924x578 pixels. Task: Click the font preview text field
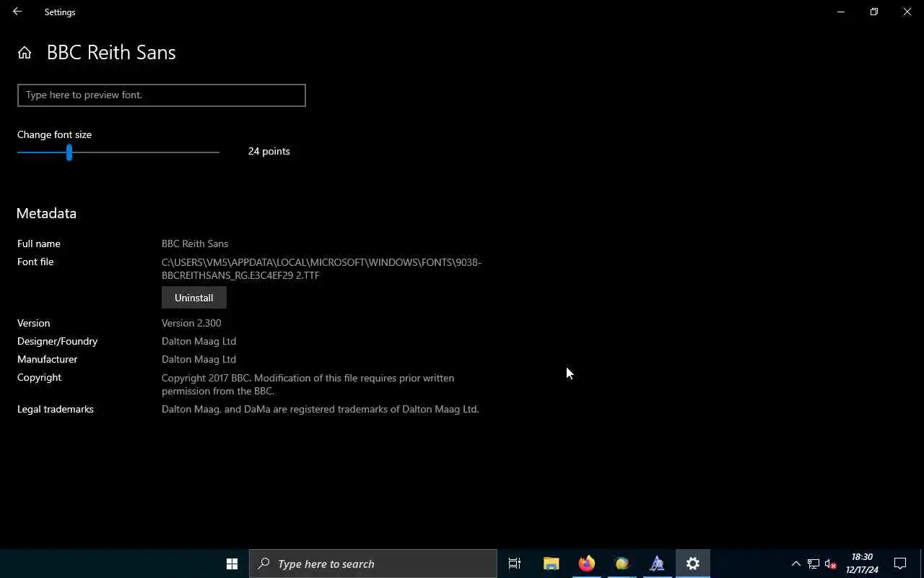coord(162,95)
